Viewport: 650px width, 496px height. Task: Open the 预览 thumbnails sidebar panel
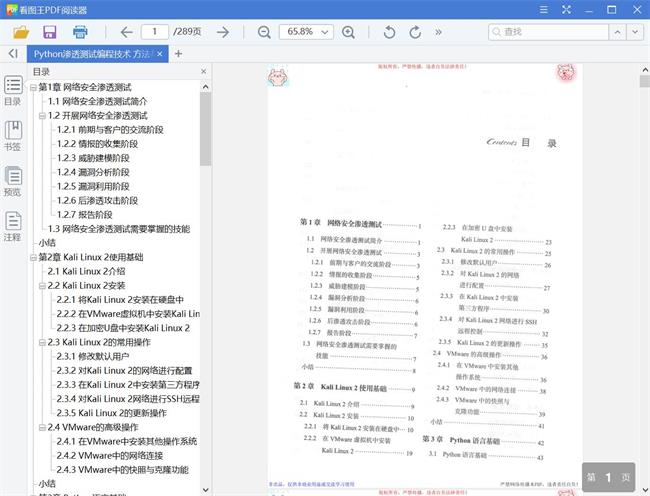(x=13, y=181)
